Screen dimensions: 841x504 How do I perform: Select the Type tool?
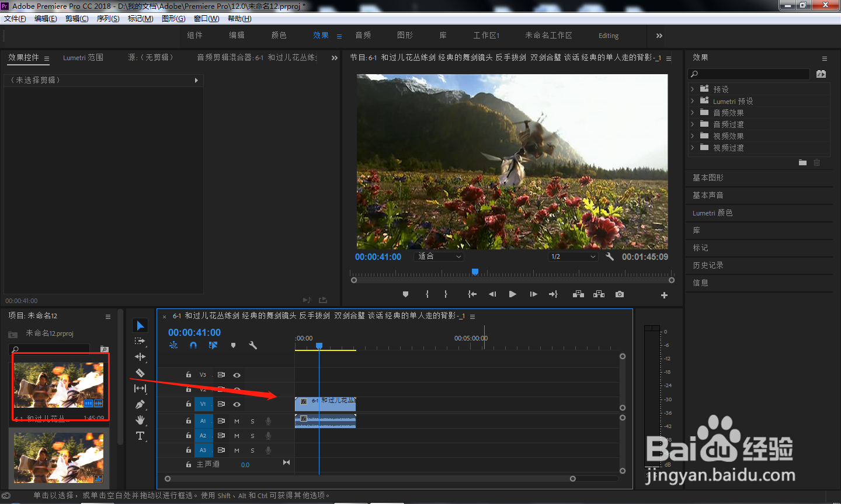click(140, 436)
